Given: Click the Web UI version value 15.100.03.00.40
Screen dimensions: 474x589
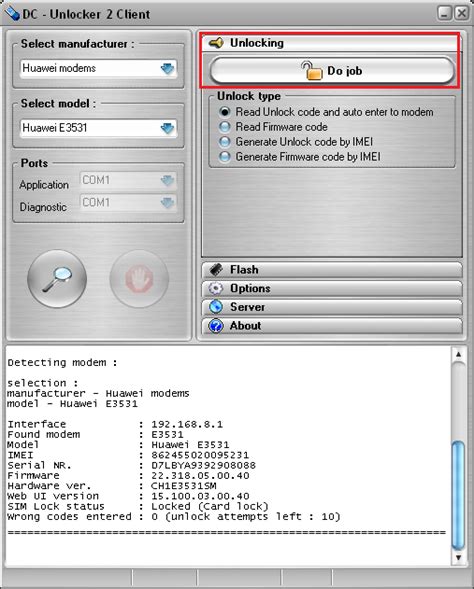Looking at the screenshot, I should (200, 496).
